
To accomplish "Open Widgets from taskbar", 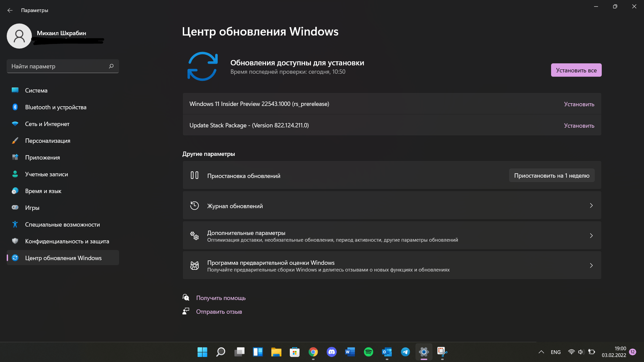I will (x=258, y=352).
